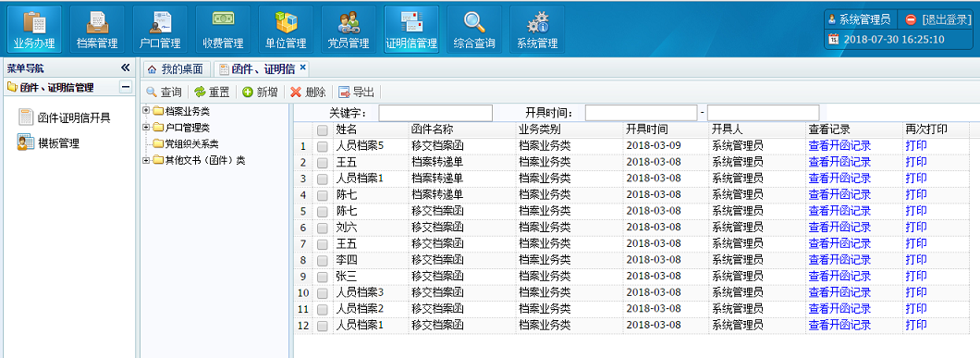
Task: Sort by the 姓名 column header
Action: point(371,130)
